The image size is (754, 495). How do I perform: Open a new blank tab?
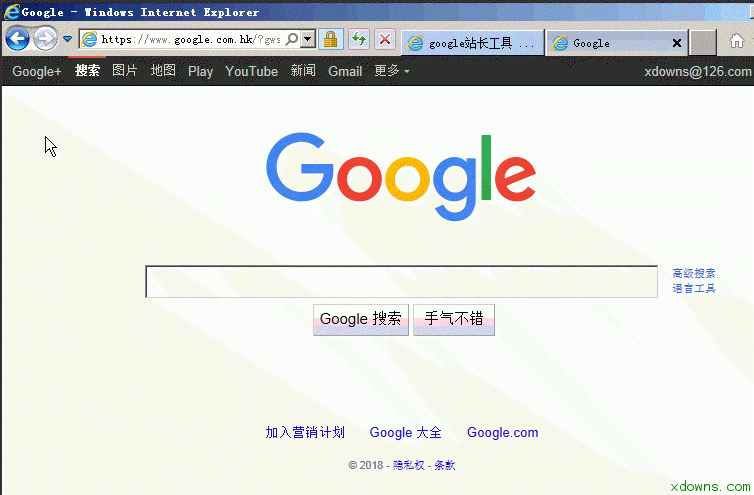703,43
